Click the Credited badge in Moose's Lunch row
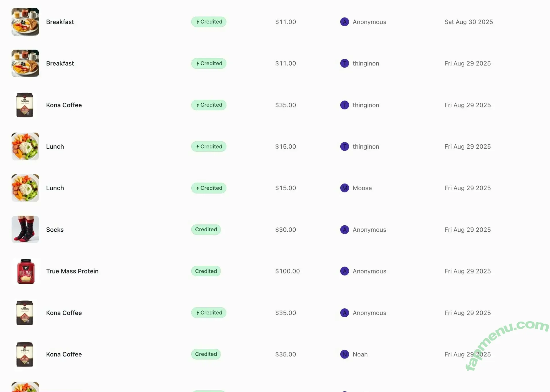550x392 pixels. click(209, 188)
